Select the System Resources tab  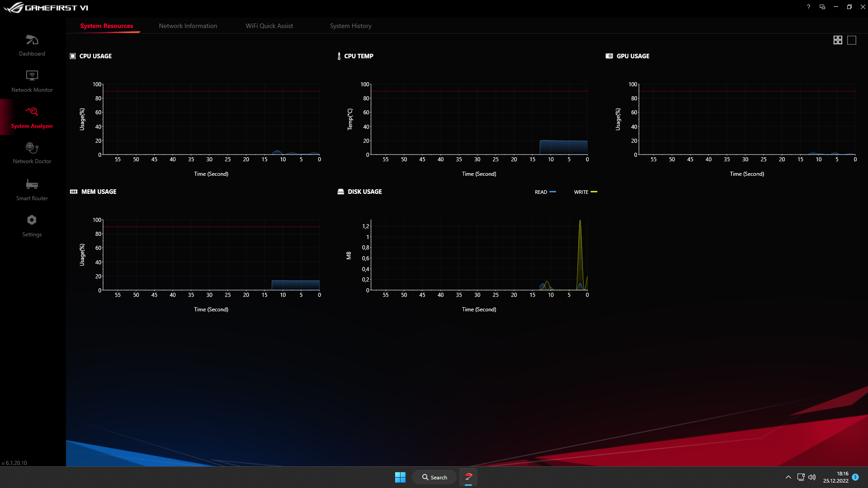107,26
